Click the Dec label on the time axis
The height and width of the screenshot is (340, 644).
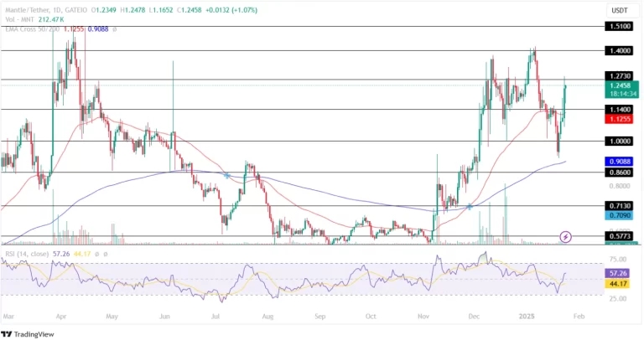(x=474, y=317)
